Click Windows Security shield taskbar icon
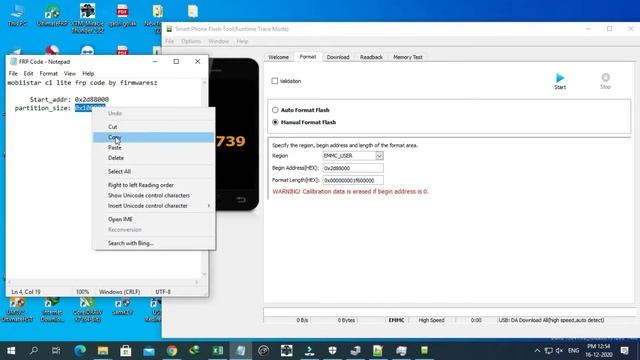640x360 pixels. point(332,350)
